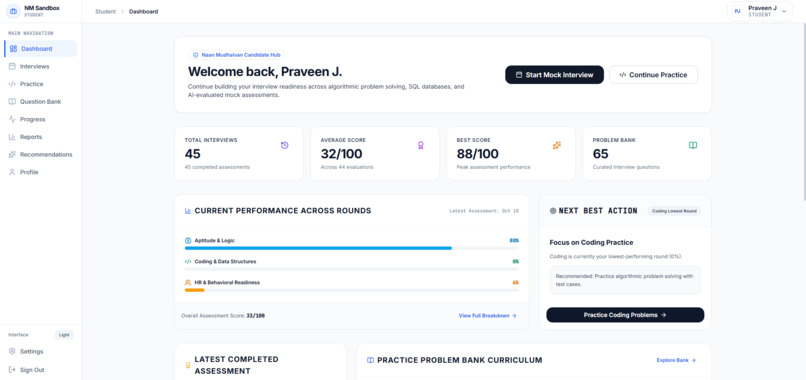Viewport: 806px width, 380px height.
Task: Click the Student breadcrumb link
Action: point(105,11)
